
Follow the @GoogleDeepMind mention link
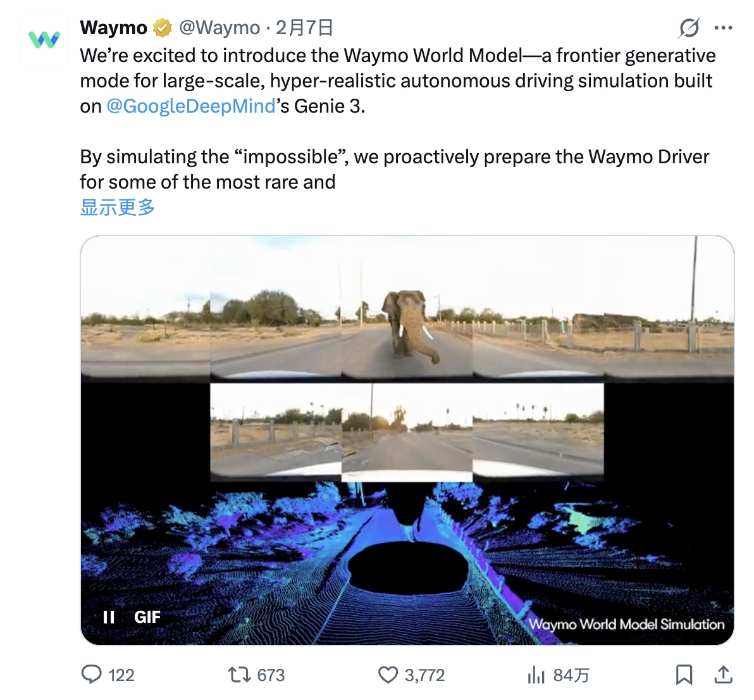click(x=191, y=106)
